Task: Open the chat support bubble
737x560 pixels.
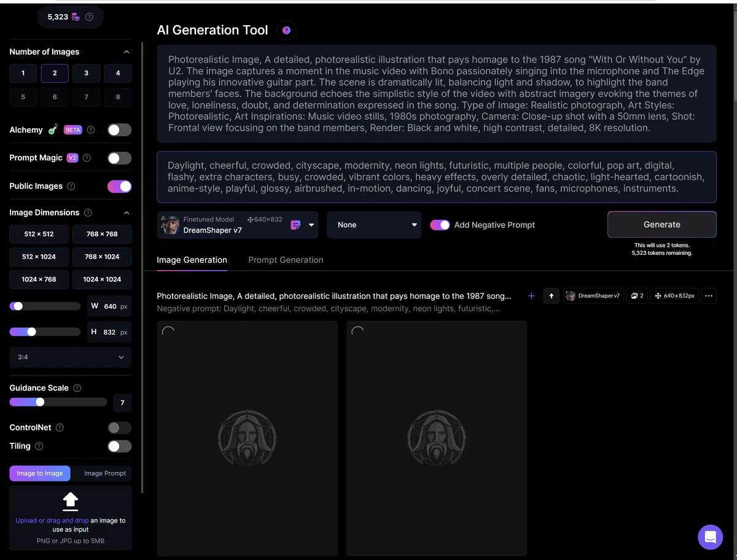Action: pyautogui.click(x=710, y=537)
